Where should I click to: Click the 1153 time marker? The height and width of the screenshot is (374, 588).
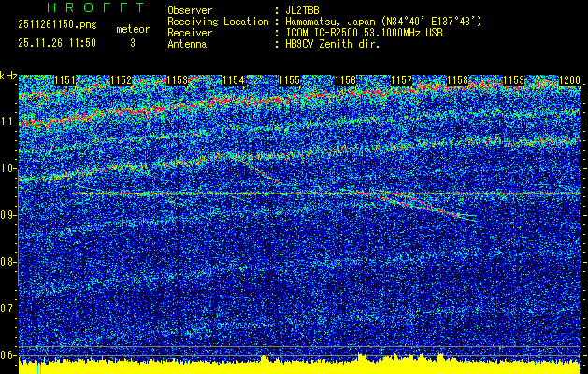point(176,81)
